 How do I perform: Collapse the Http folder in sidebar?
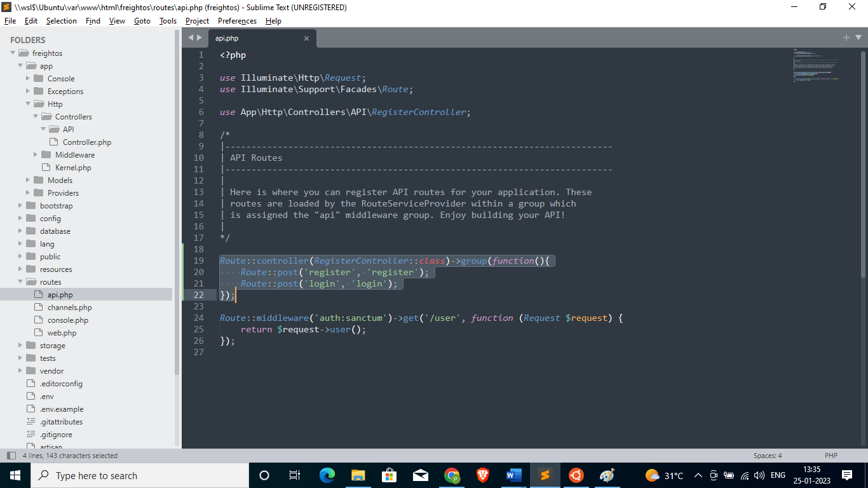(x=29, y=104)
